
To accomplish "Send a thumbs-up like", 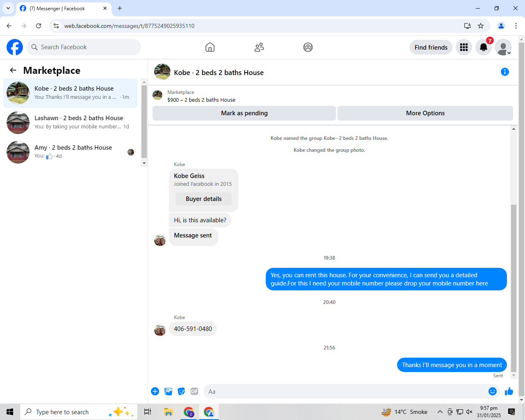I will pyautogui.click(x=509, y=391).
